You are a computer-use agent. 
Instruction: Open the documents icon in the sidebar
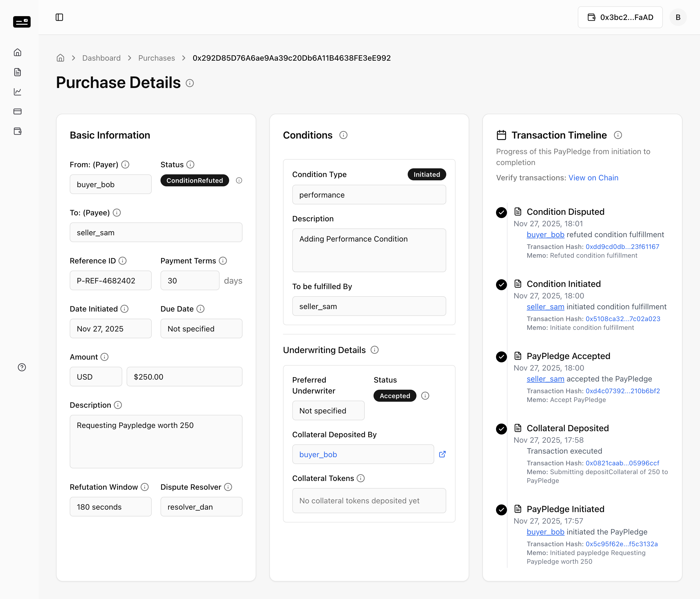point(17,72)
